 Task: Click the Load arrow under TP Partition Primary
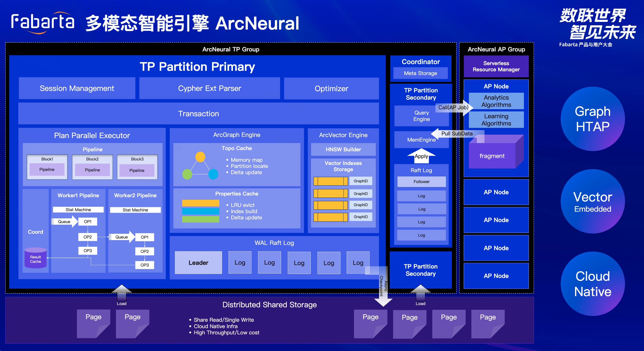(122, 293)
